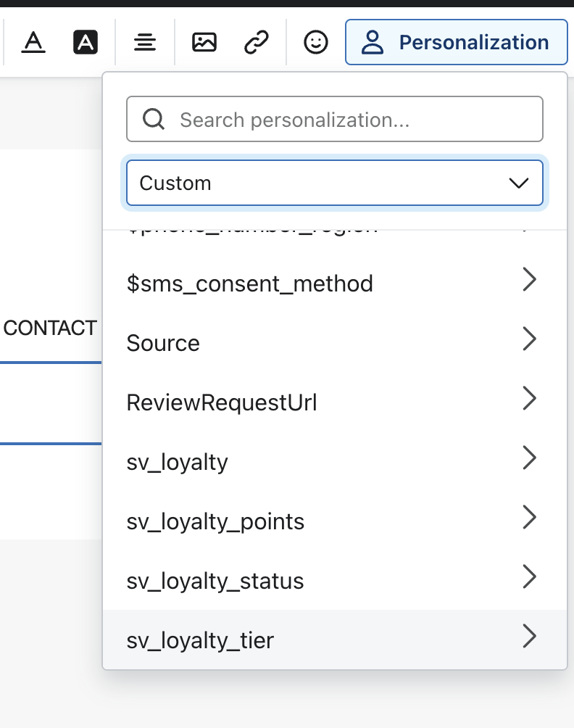Image resolution: width=574 pixels, height=728 pixels.
Task: Open the Custom category dropdown
Action: (334, 183)
